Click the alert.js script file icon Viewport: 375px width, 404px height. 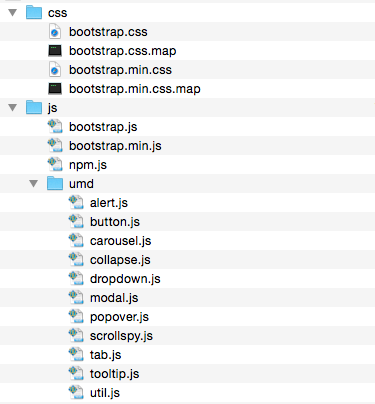(x=76, y=202)
